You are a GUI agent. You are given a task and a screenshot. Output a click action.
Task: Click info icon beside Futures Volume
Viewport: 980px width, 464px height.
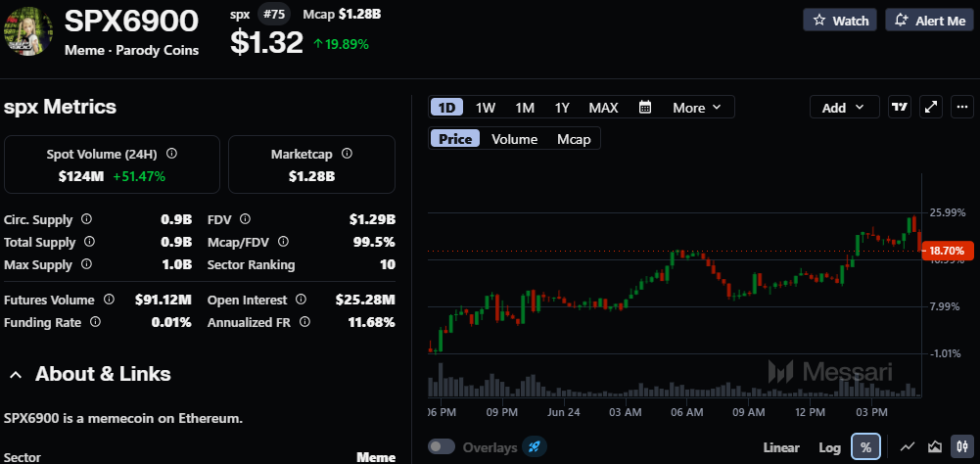[109, 300]
